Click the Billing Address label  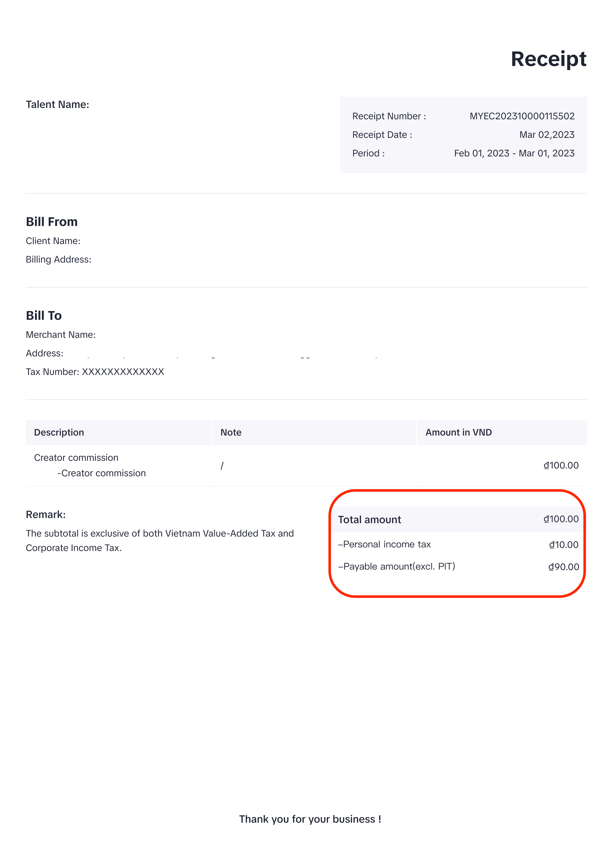(58, 260)
